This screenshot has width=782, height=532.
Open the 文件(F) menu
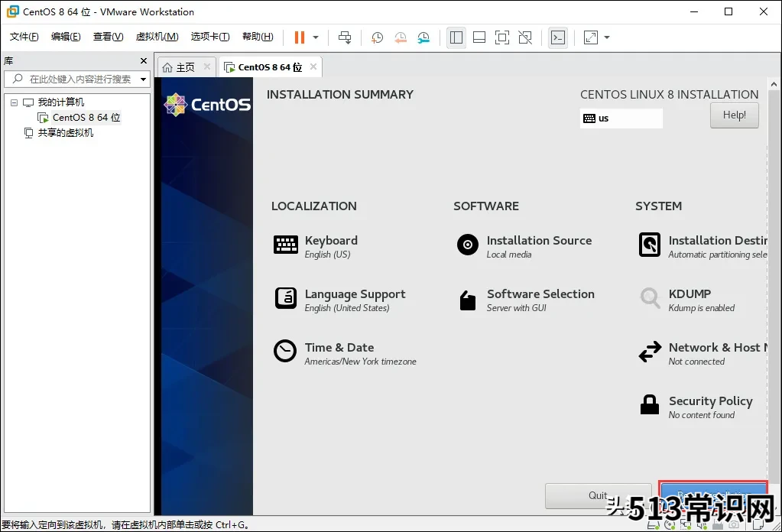pos(24,37)
